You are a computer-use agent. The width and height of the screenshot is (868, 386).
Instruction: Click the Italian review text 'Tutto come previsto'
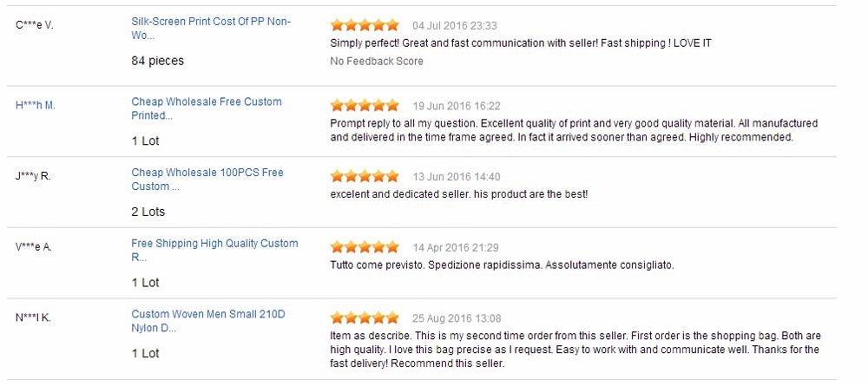[x=378, y=265]
